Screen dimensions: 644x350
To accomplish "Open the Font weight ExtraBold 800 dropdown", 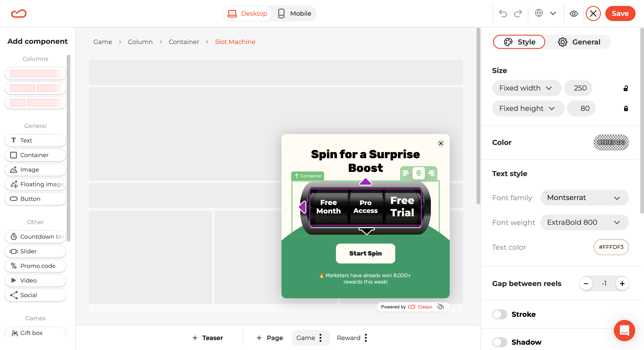I will (584, 223).
